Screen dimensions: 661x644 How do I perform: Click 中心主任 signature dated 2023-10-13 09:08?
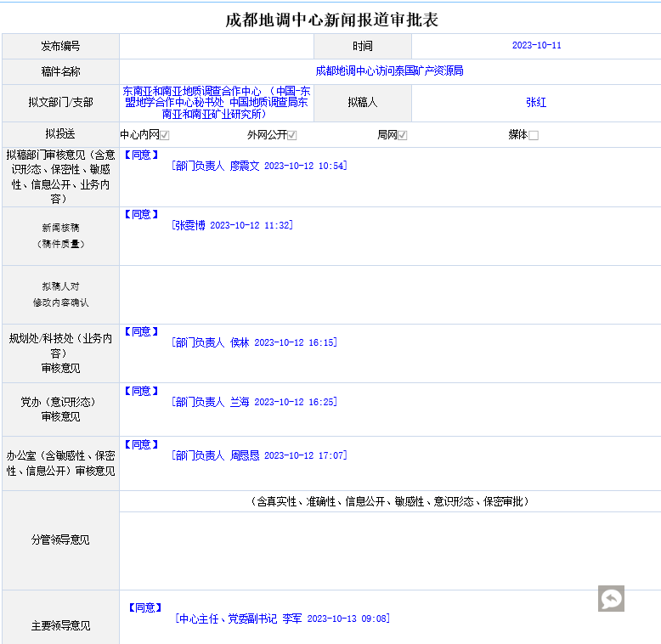pyautogui.click(x=282, y=619)
